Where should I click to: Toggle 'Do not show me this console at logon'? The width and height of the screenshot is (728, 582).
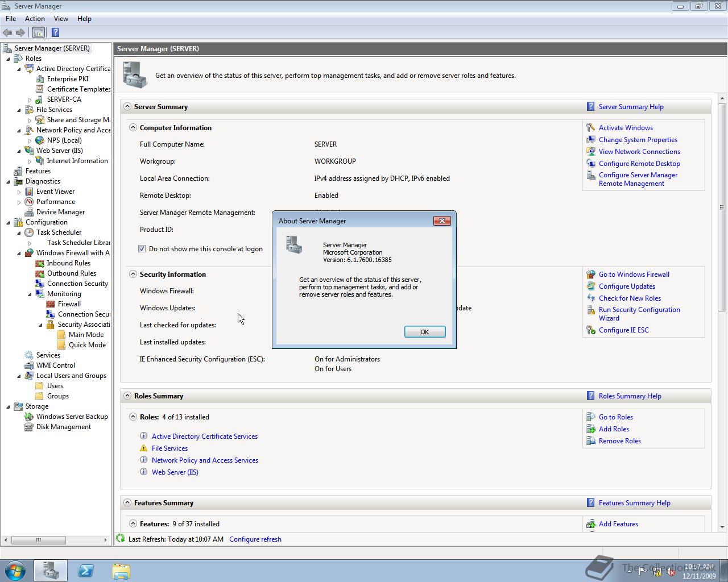tap(142, 249)
